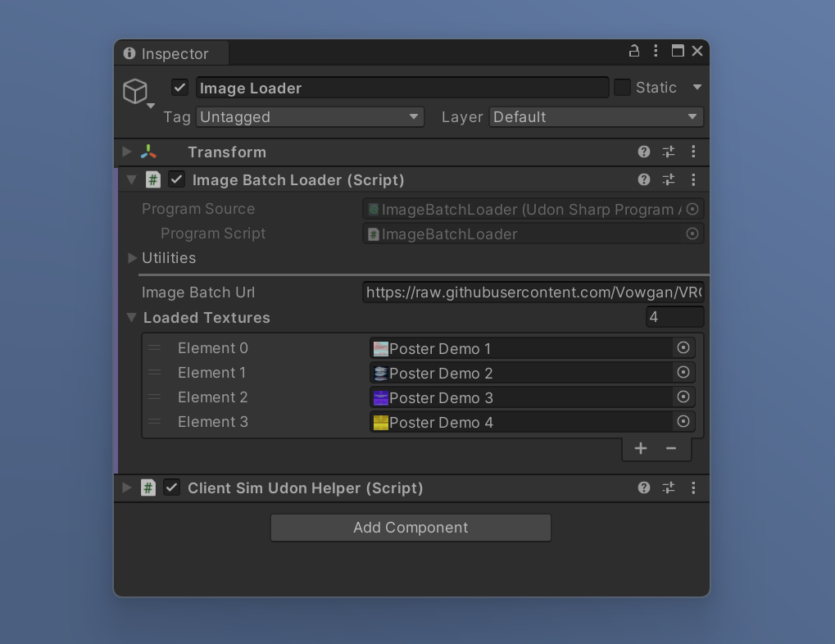This screenshot has height=644, width=835.
Task: Click the Add Component button
Action: tap(411, 528)
